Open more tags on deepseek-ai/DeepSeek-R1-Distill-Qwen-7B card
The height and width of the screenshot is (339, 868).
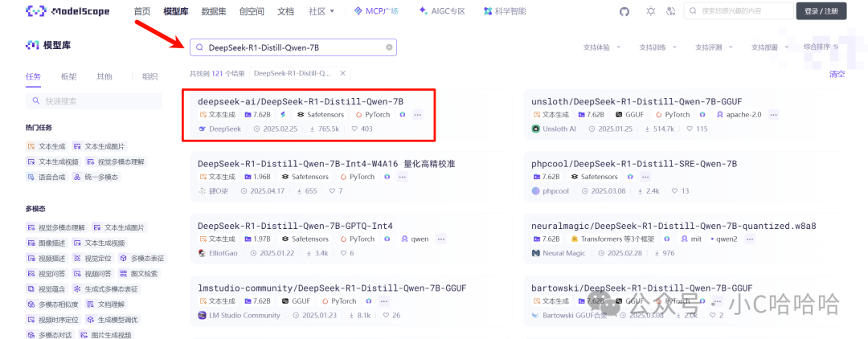click(417, 115)
